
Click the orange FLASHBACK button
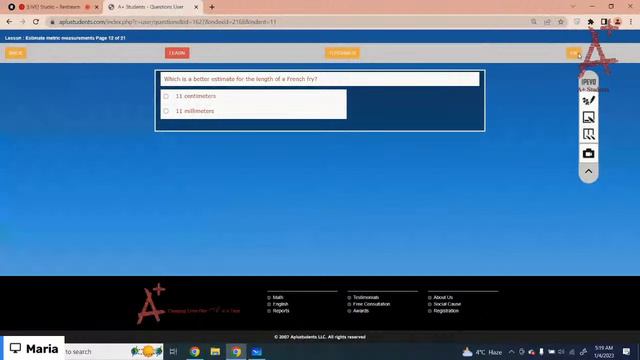(342, 53)
